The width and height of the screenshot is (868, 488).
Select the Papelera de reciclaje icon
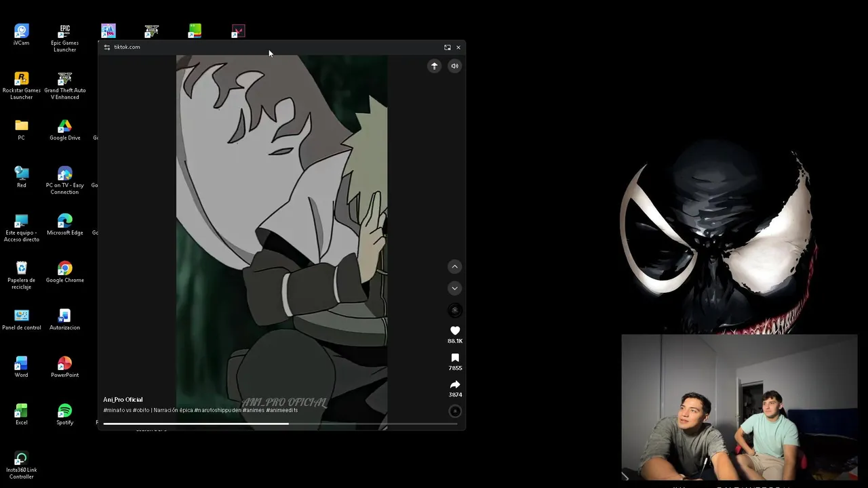[22, 275]
